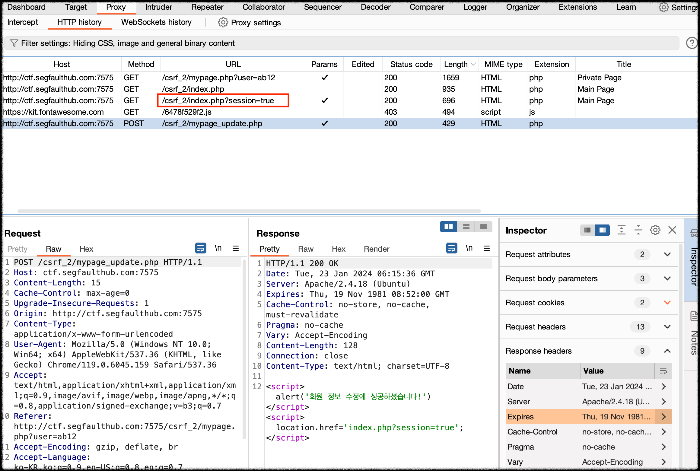Switch response view to Hex
Image resolution: width=700 pixels, height=471 pixels.
coord(338,249)
